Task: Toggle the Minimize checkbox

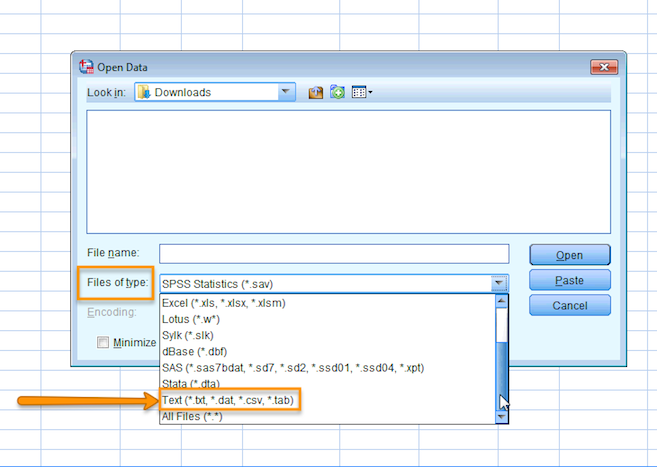Action: [x=103, y=342]
